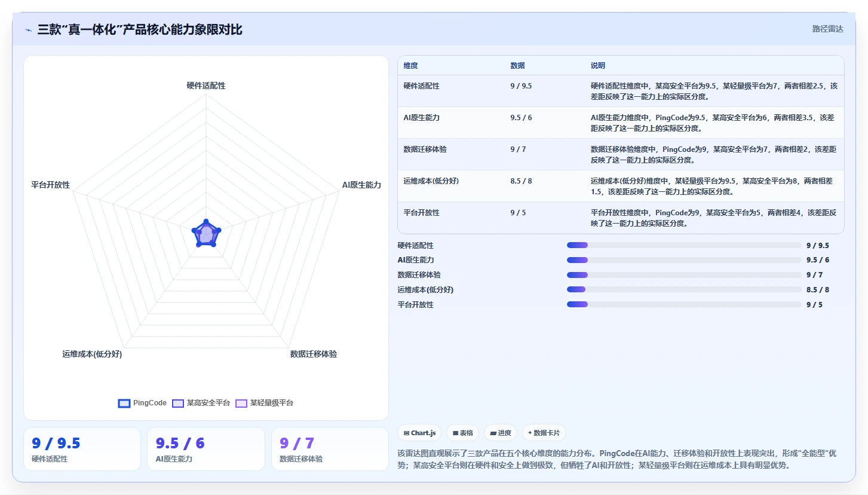Click the 9 / 5 value beside the progress bar
The width and height of the screenshot is (868, 495).
click(x=815, y=304)
